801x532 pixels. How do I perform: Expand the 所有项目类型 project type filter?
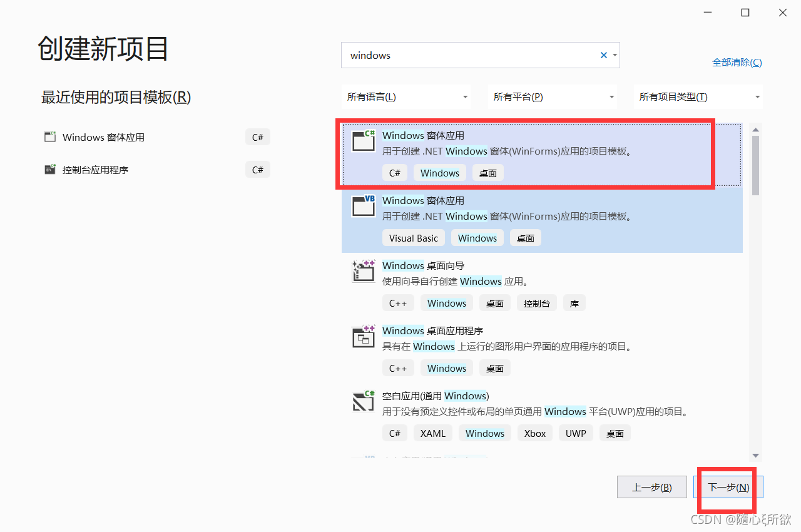pyautogui.click(x=698, y=97)
